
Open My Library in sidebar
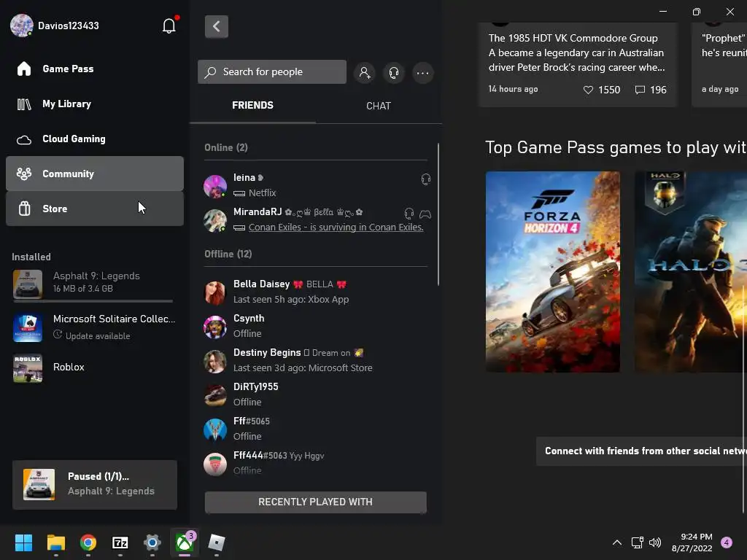(x=94, y=104)
